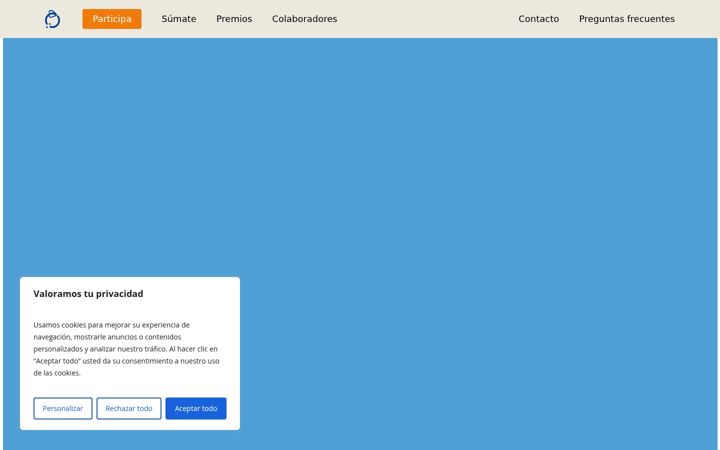Select Colaboradores in the navigation bar
Viewport: 720px width, 450px height.
click(x=304, y=19)
